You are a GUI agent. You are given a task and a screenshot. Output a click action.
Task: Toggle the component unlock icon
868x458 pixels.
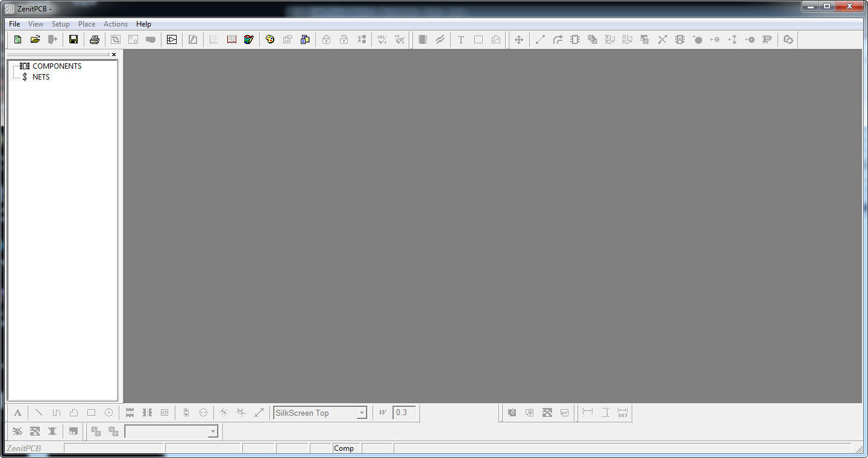(x=344, y=39)
